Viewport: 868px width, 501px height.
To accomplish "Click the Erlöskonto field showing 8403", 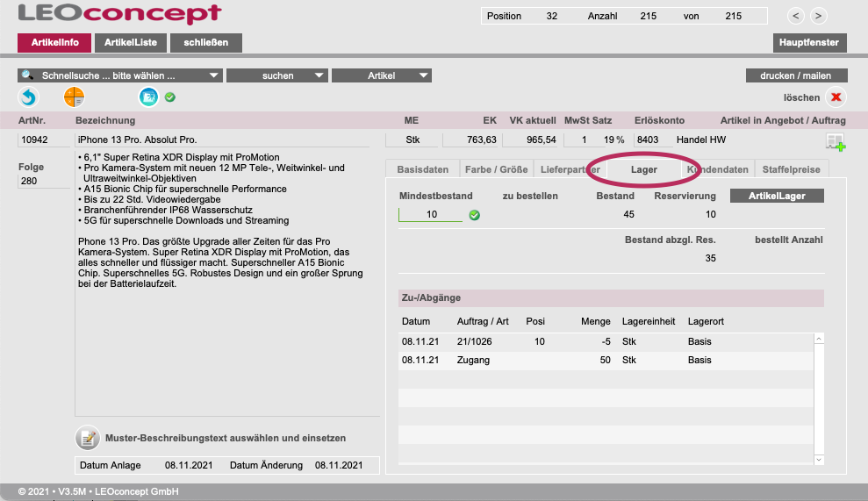I will (651, 140).
